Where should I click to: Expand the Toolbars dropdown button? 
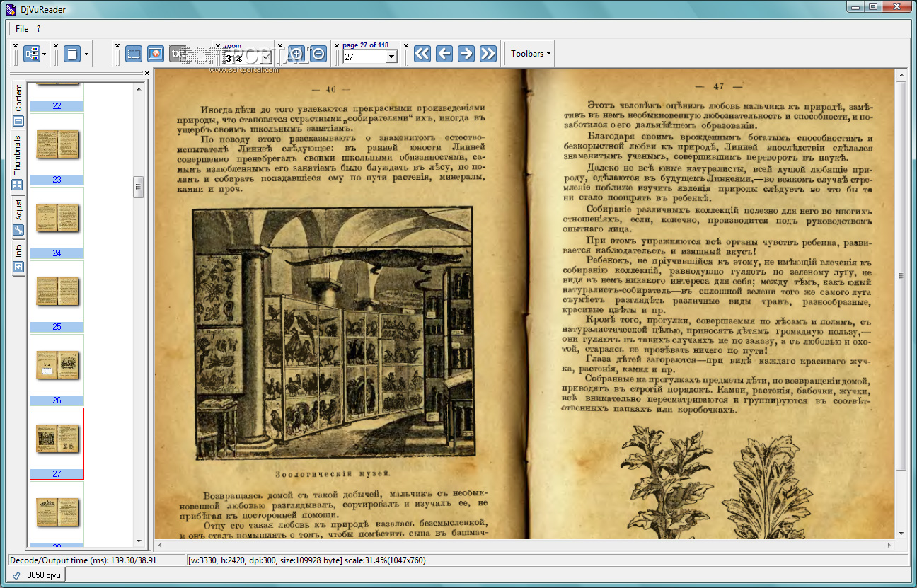click(x=531, y=54)
